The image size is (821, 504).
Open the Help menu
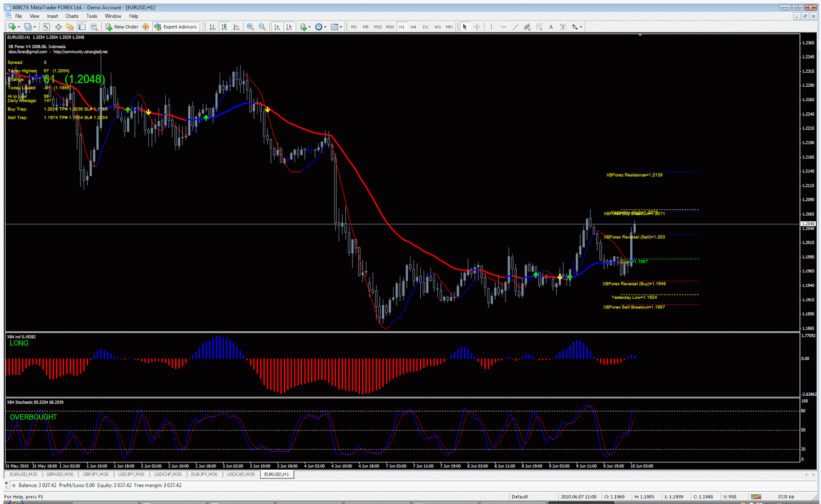(x=133, y=16)
